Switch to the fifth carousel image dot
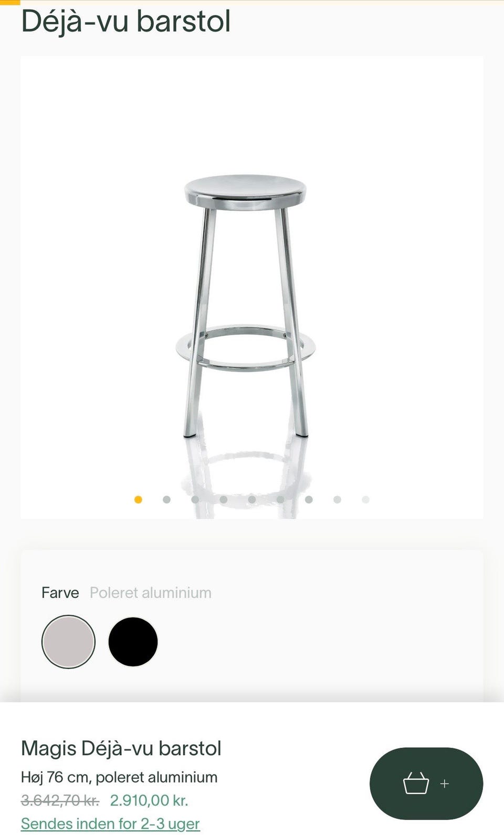Screen dimensions: 504x835 tap(252, 500)
